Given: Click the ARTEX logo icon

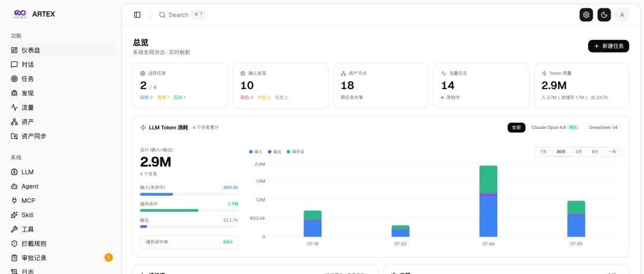Looking at the screenshot, I should pos(20,14).
